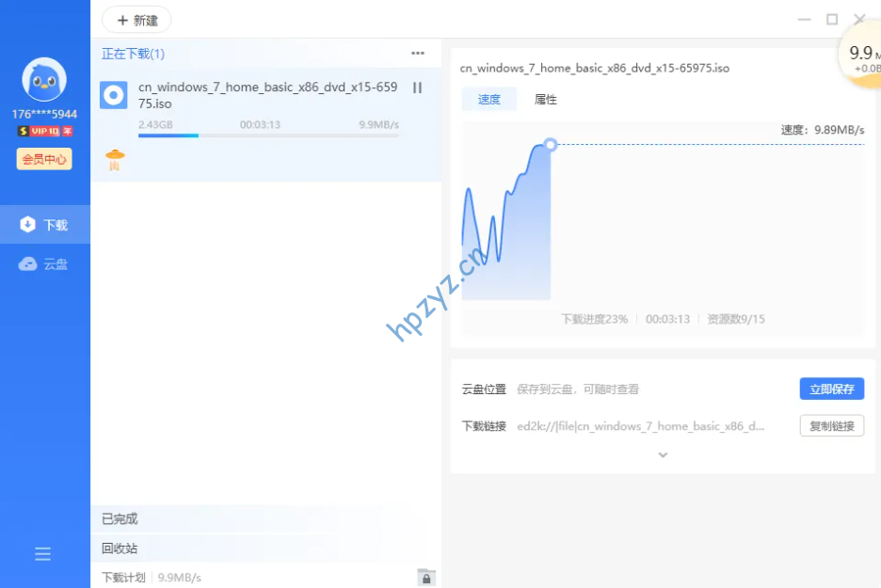Screen dimensions: 881x588
Task: Click the VIP badge under account number
Action: coord(44,132)
